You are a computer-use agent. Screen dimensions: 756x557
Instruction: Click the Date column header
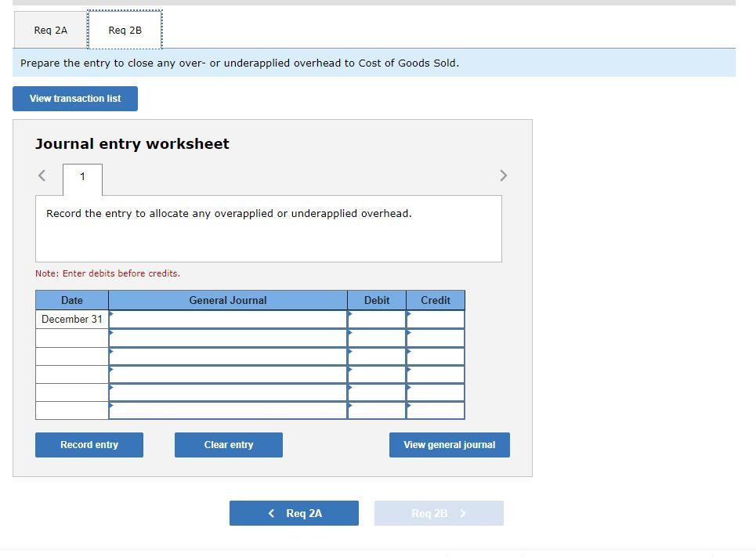coord(72,301)
